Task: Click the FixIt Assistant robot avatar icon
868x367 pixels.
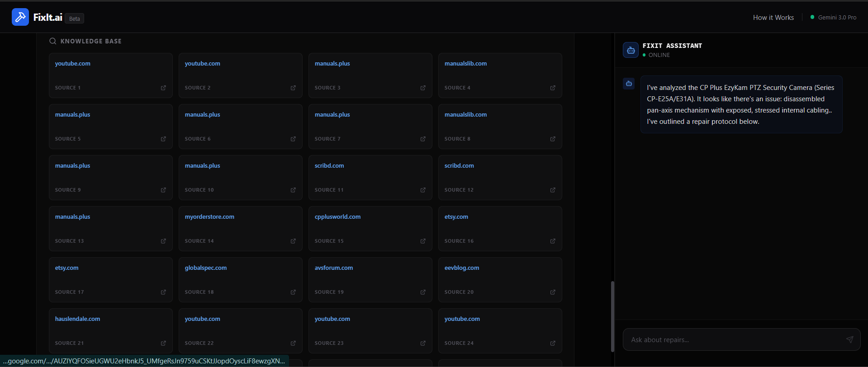Action: pyautogui.click(x=631, y=50)
